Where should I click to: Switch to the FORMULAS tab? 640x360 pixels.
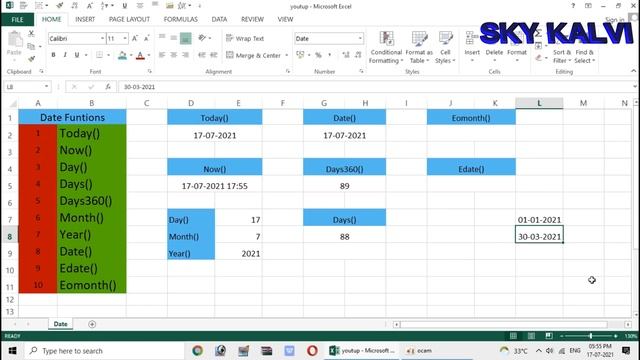point(180,19)
